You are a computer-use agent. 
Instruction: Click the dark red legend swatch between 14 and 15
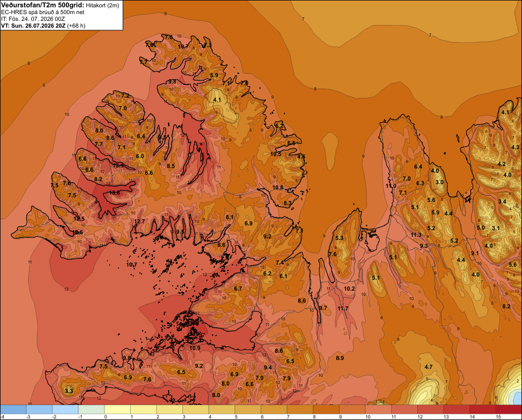click(483, 410)
